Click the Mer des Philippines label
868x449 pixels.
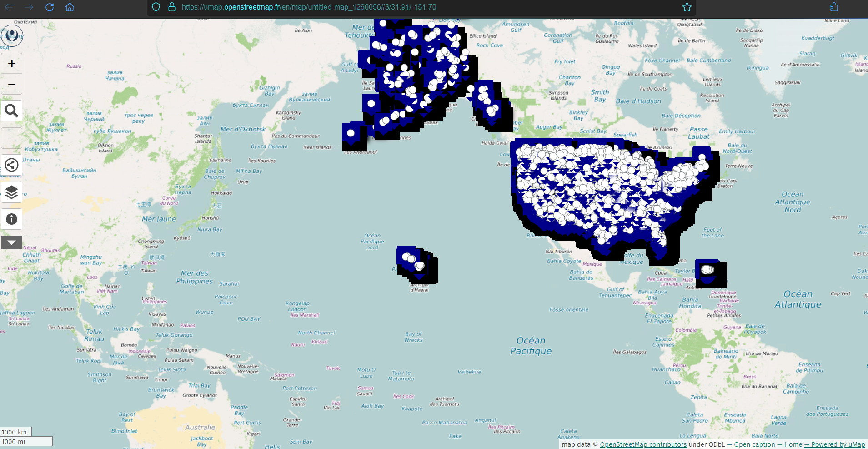point(194,277)
